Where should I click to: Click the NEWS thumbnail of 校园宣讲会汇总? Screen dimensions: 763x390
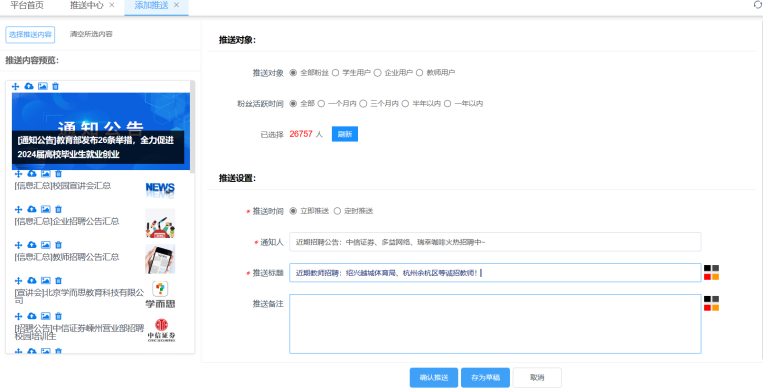point(160,189)
